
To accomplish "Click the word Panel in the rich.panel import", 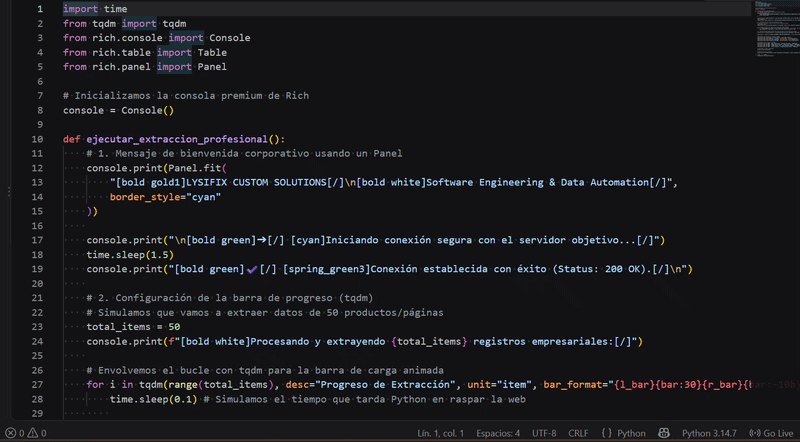I will click(212, 67).
